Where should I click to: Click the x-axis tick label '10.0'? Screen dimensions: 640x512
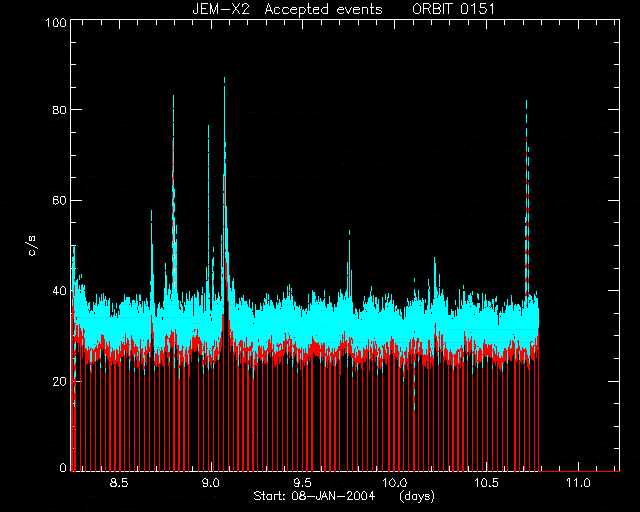pyautogui.click(x=394, y=483)
